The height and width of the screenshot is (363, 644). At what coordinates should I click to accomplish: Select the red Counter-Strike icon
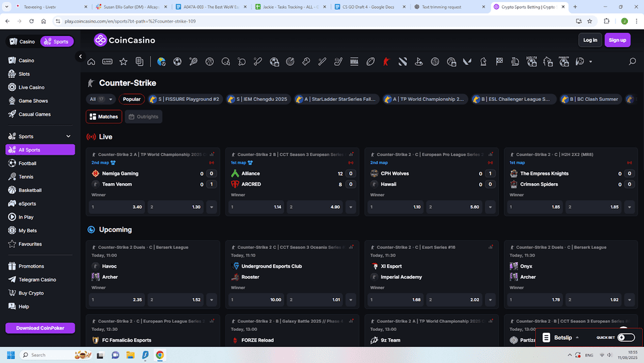coord(386,62)
